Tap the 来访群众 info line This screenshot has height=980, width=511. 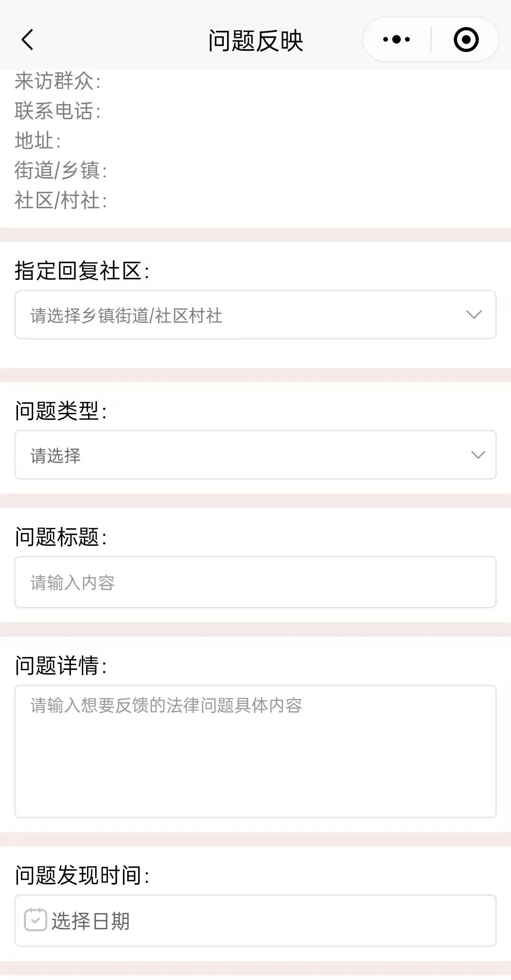coord(58,81)
